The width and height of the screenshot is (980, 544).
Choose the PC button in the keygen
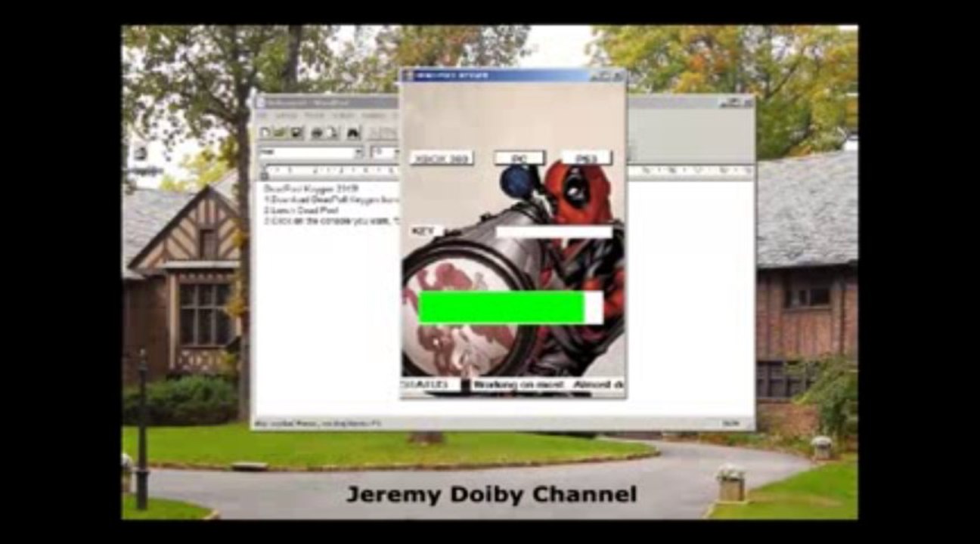[519, 158]
